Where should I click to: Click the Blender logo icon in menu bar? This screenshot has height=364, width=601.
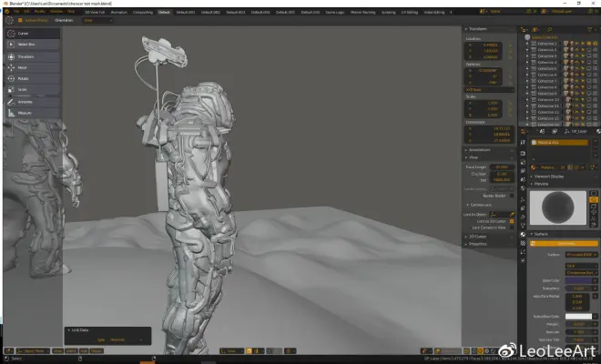(7, 12)
